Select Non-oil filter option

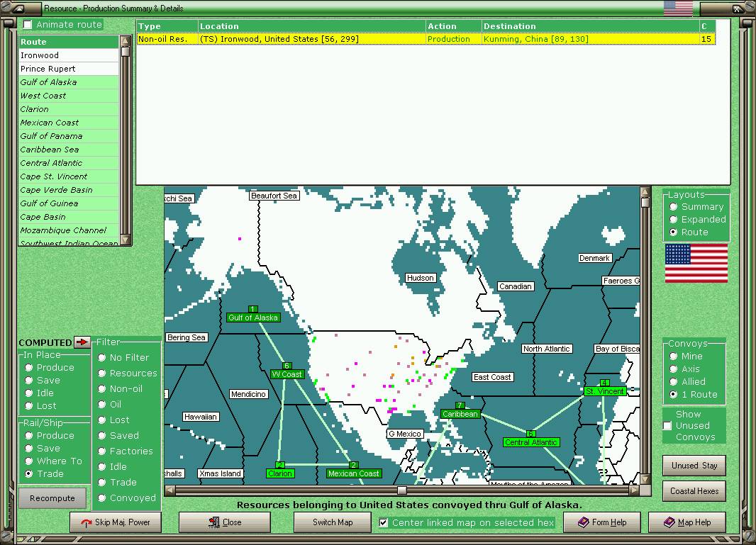[101, 388]
